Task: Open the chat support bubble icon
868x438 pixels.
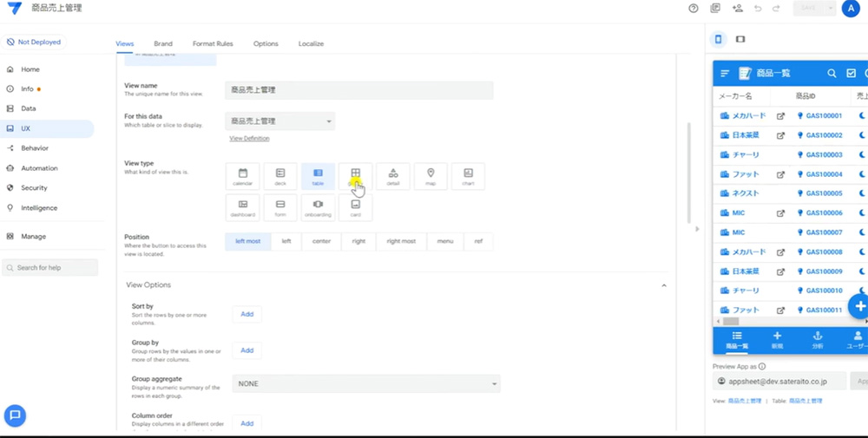Action: 15,415
